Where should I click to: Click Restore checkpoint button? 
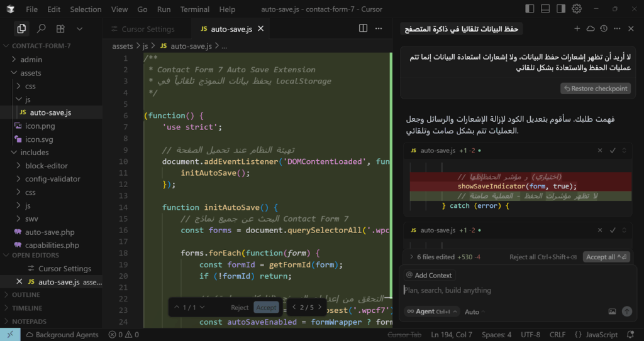click(596, 88)
